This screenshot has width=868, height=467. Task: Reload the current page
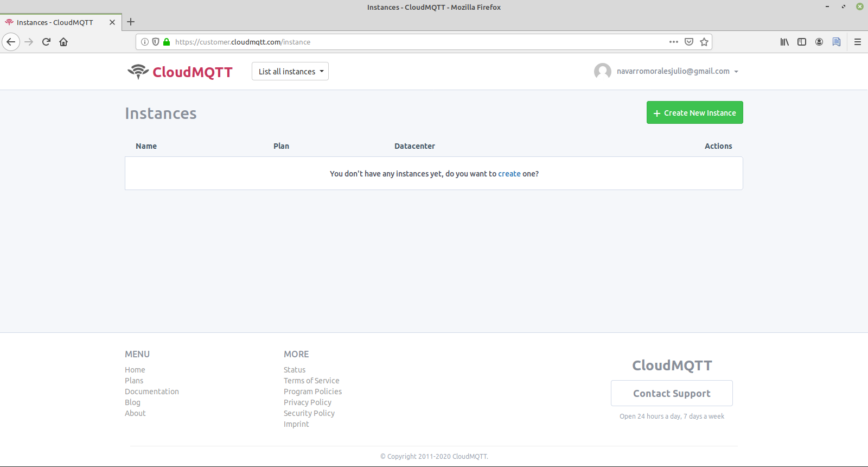pos(46,42)
